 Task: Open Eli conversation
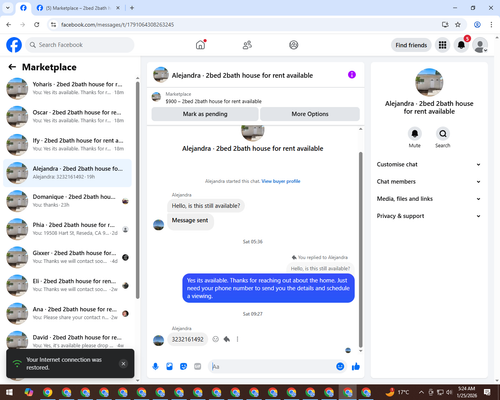point(67,285)
